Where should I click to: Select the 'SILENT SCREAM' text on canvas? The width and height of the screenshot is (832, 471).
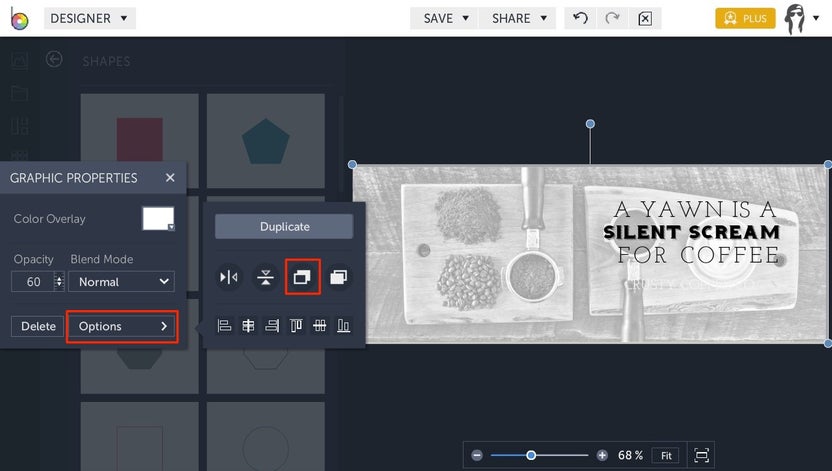(691, 232)
